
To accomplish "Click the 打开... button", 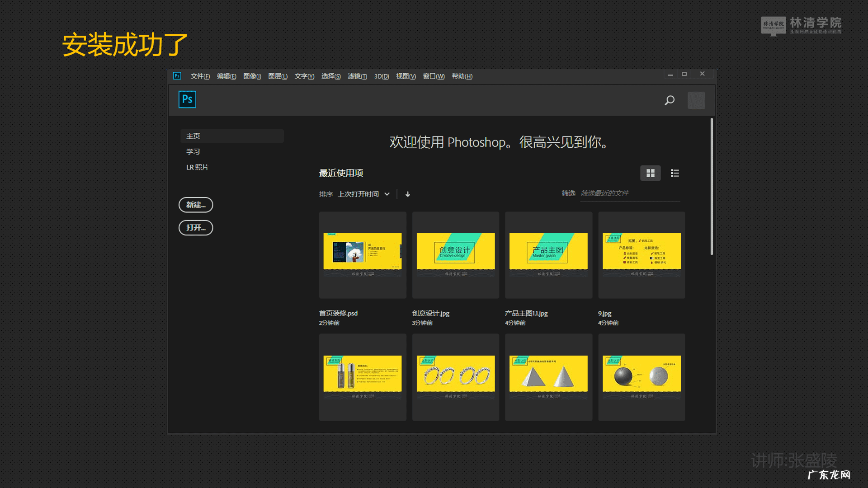I will (196, 228).
